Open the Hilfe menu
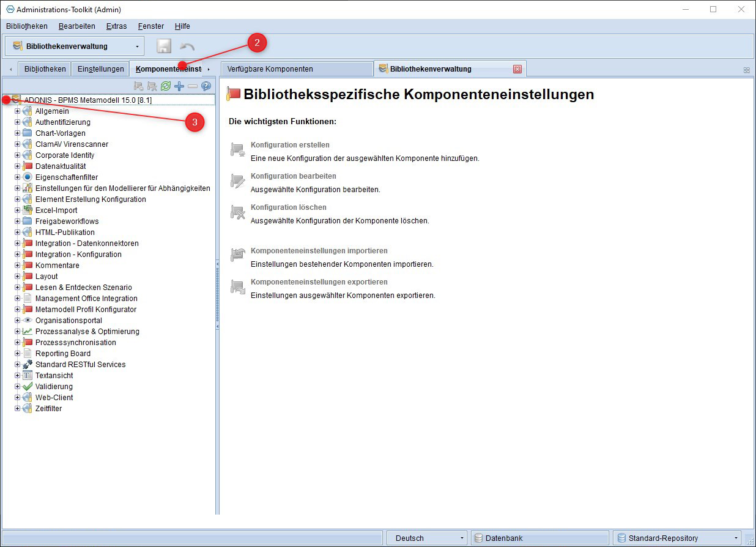This screenshot has height=547, width=756. [x=182, y=26]
